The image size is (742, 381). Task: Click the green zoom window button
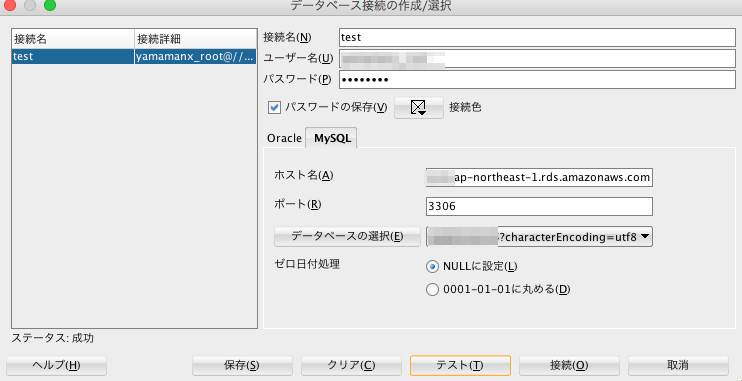[50, 5]
